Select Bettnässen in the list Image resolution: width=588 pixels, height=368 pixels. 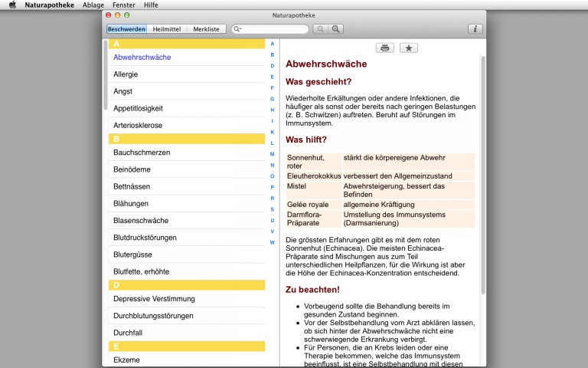click(x=187, y=186)
